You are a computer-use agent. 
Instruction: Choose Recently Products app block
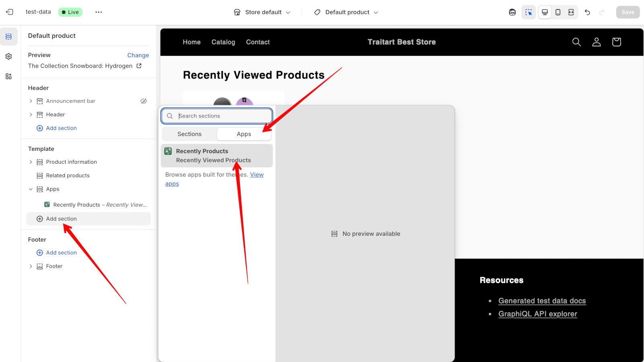tap(217, 156)
